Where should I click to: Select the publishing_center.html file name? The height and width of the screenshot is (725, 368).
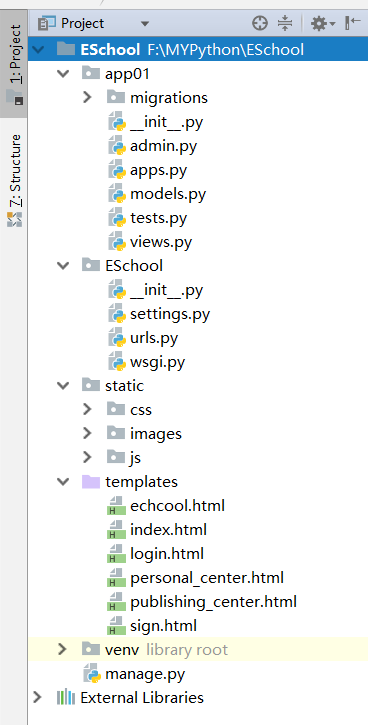click(x=213, y=602)
